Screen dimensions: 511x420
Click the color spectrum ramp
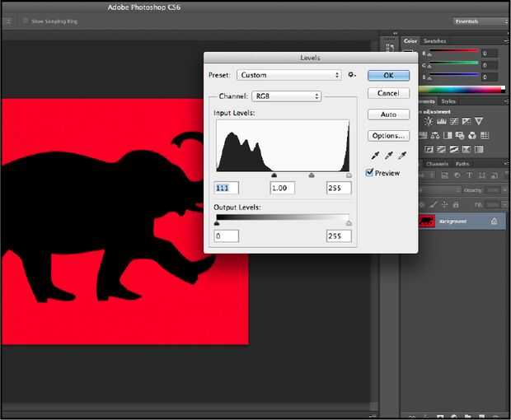[x=462, y=89]
